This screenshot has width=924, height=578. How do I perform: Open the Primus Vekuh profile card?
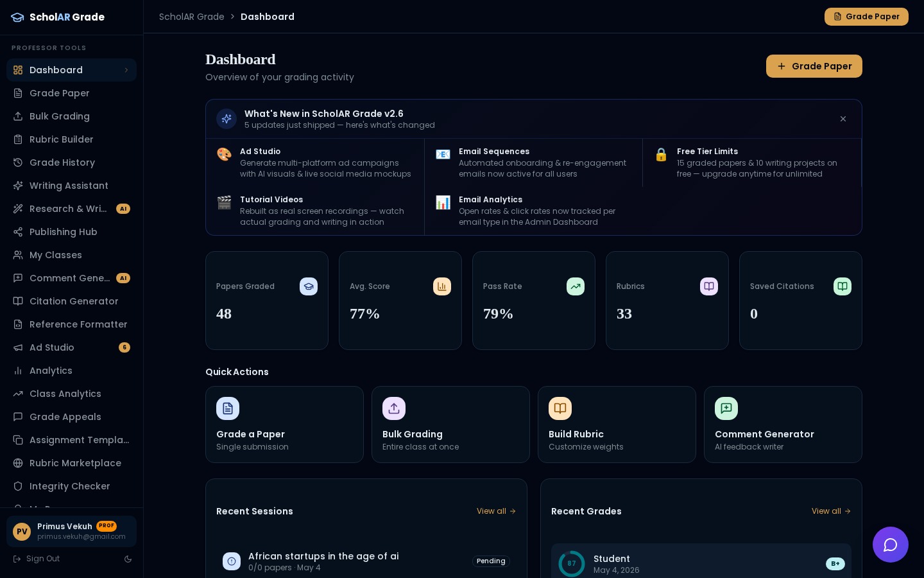[x=71, y=532]
